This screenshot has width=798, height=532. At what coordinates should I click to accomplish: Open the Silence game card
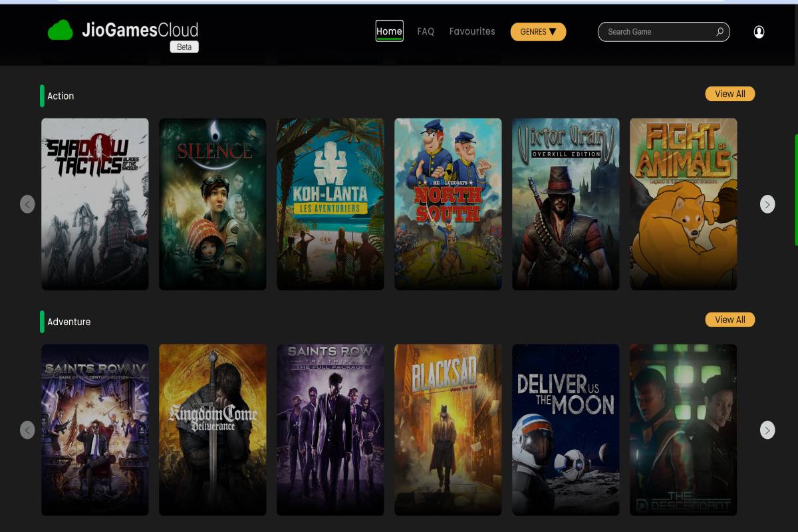coord(213,204)
